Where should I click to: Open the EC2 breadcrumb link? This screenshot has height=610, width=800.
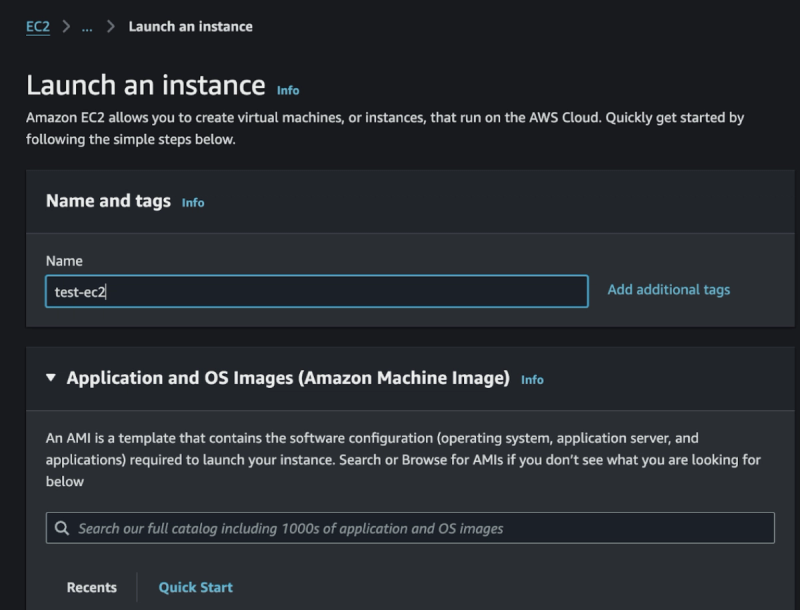click(x=38, y=27)
